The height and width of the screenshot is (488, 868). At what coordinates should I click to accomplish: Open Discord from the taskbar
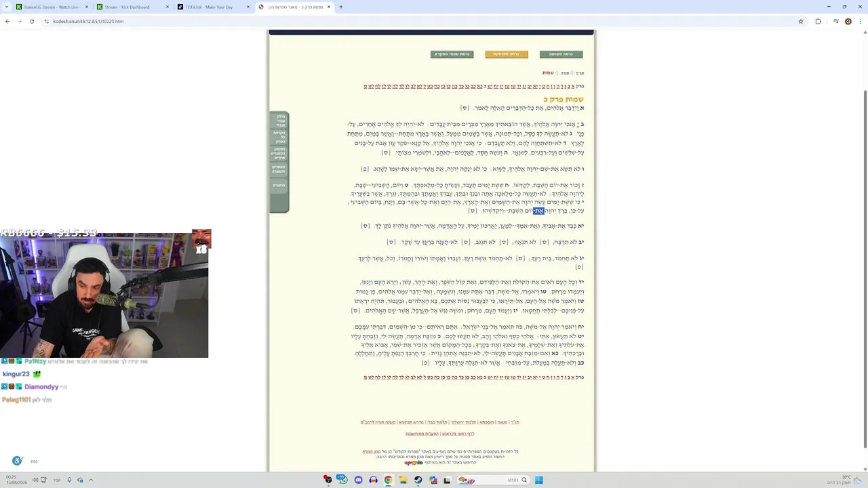tap(358, 480)
